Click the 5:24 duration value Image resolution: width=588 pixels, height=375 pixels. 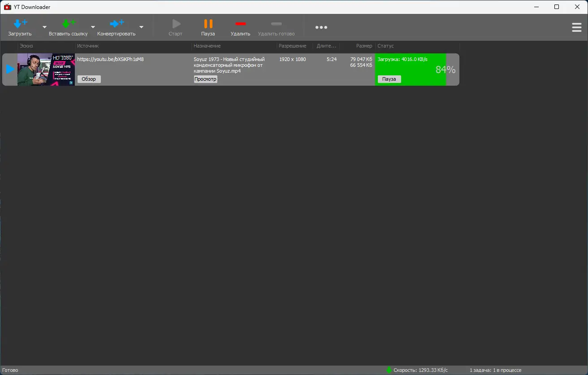coord(332,59)
